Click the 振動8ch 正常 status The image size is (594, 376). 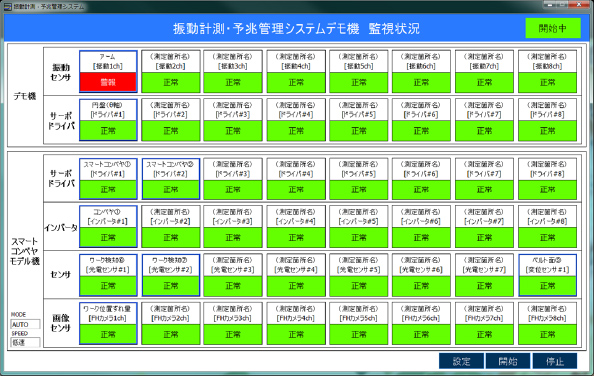point(548,82)
